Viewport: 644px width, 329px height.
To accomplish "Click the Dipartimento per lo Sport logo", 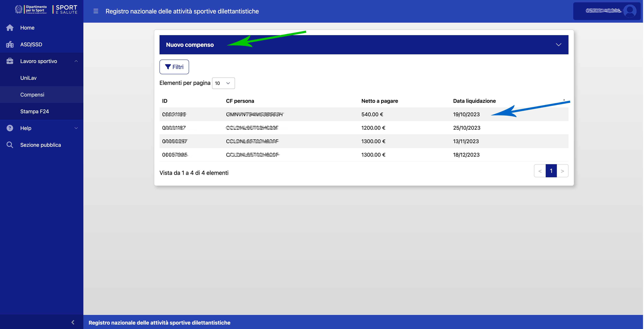I will coord(31,9).
